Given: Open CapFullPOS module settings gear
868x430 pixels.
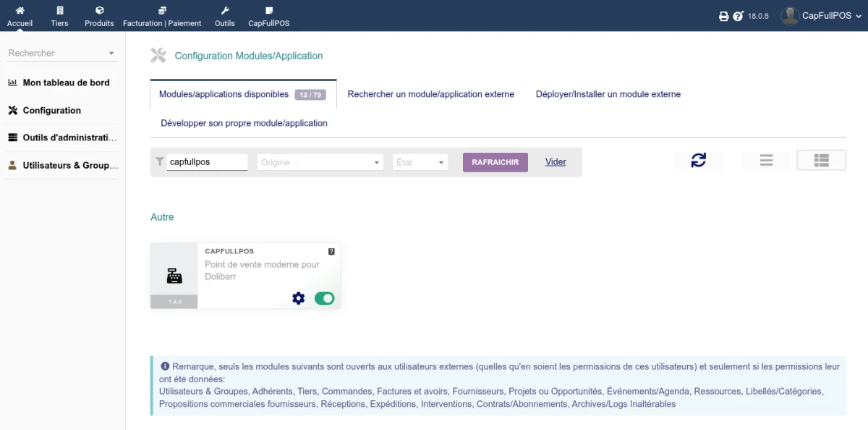Looking at the screenshot, I should click(299, 298).
